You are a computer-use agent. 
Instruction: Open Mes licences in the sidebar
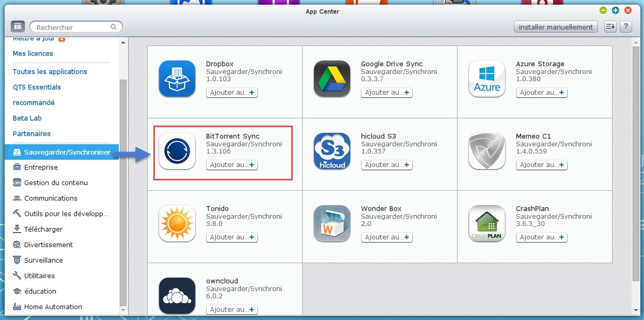click(33, 53)
